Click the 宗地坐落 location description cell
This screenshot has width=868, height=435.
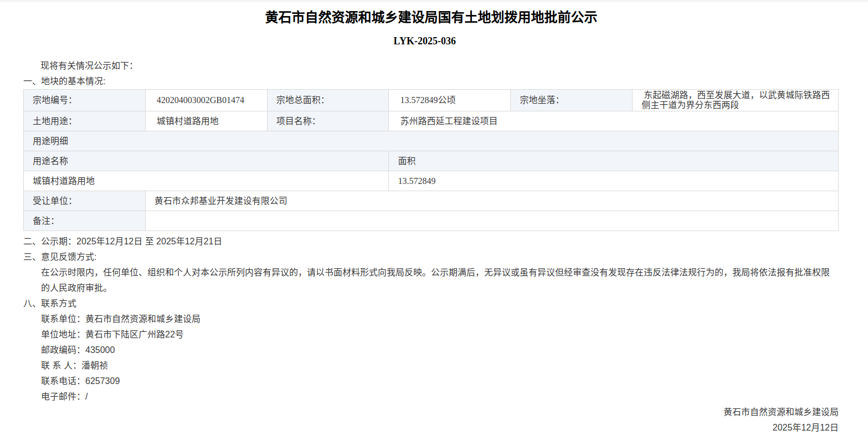(x=735, y=100)
